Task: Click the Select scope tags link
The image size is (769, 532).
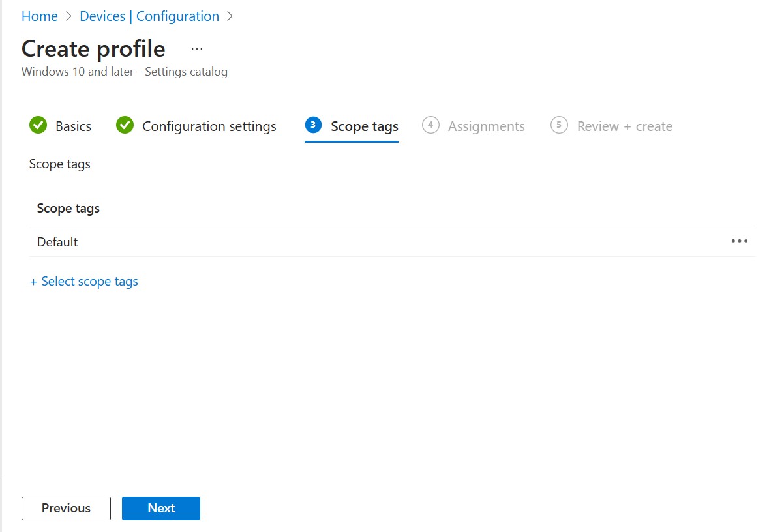Action: tap(84, 282)
